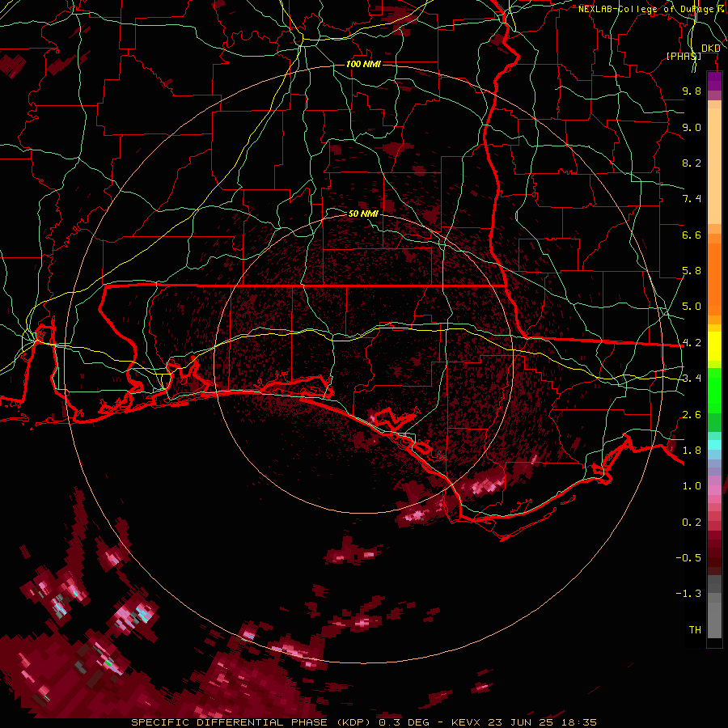
Task: Click the KEVX radar site identifier
Action: (465, 722)
